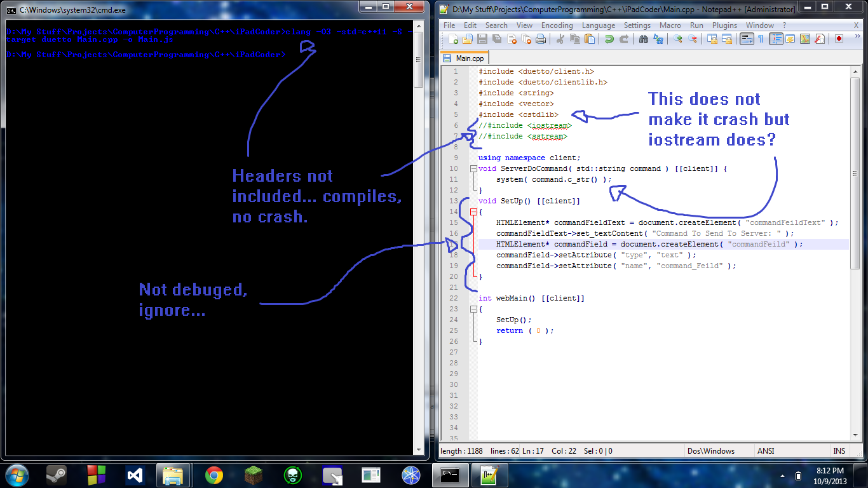Click the Cut scissors icon
Image resolution: width=868 pixels, height=488 pixels.
pos(560,39)
